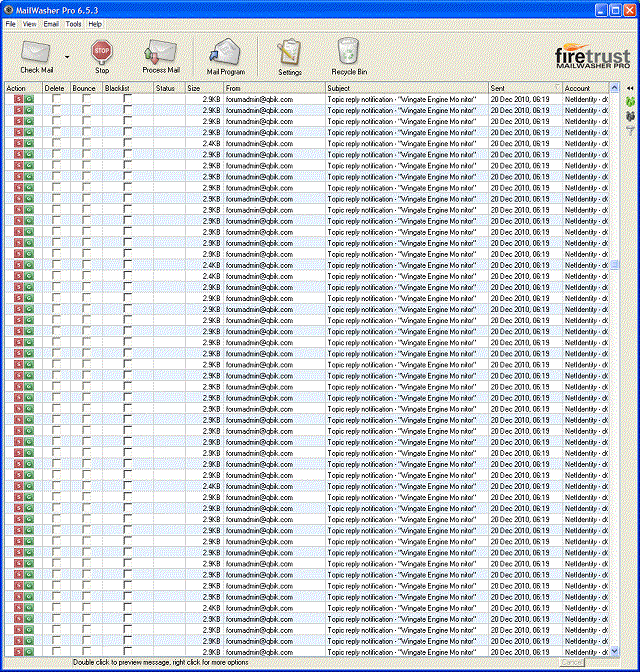
Task: Tick the Blacklist checkbox in the first row
Action: [127, 99]
